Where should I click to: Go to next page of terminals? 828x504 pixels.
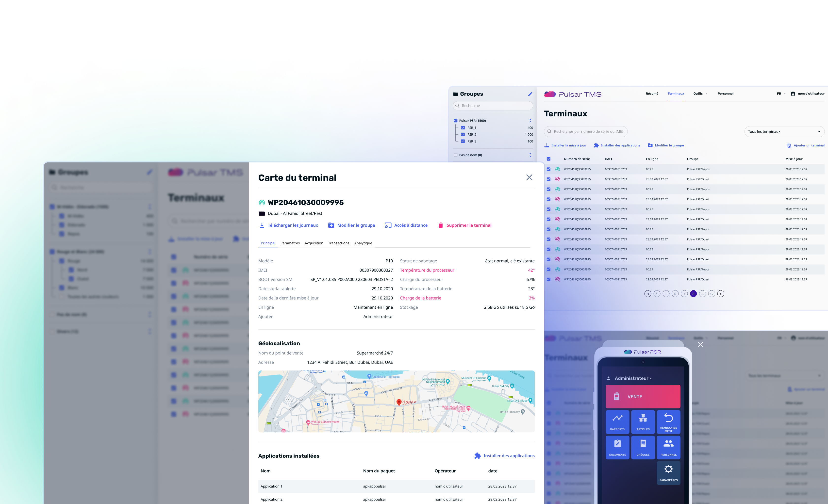tap(720, 294)
